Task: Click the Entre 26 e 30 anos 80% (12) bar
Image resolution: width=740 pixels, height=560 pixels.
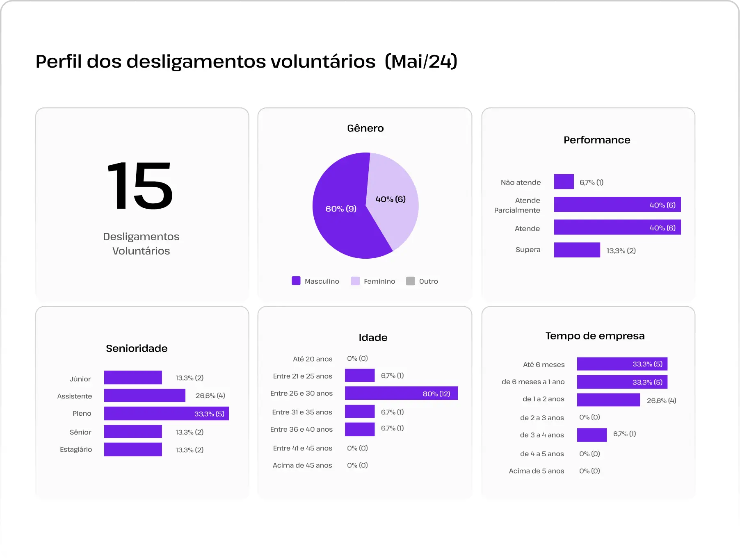Action: (x=401, y=393)
